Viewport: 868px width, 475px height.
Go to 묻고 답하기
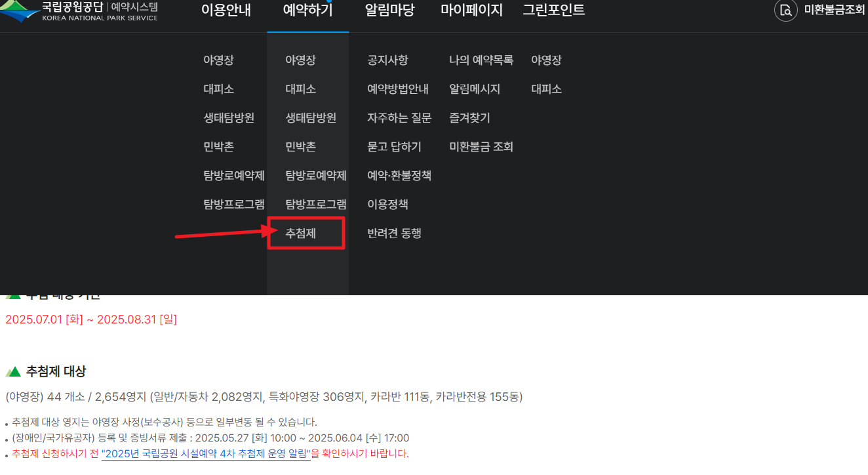(394, 147)
